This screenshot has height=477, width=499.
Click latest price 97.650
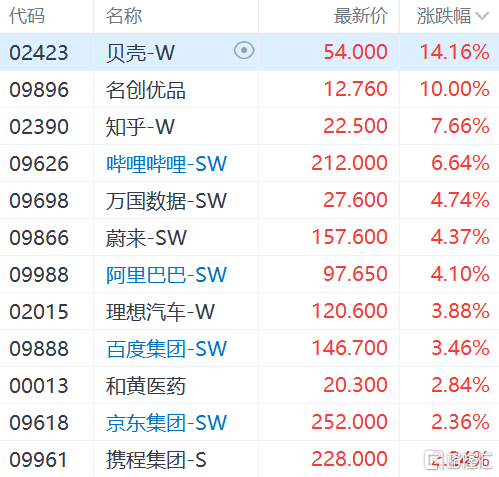click(x=355, y=274)
